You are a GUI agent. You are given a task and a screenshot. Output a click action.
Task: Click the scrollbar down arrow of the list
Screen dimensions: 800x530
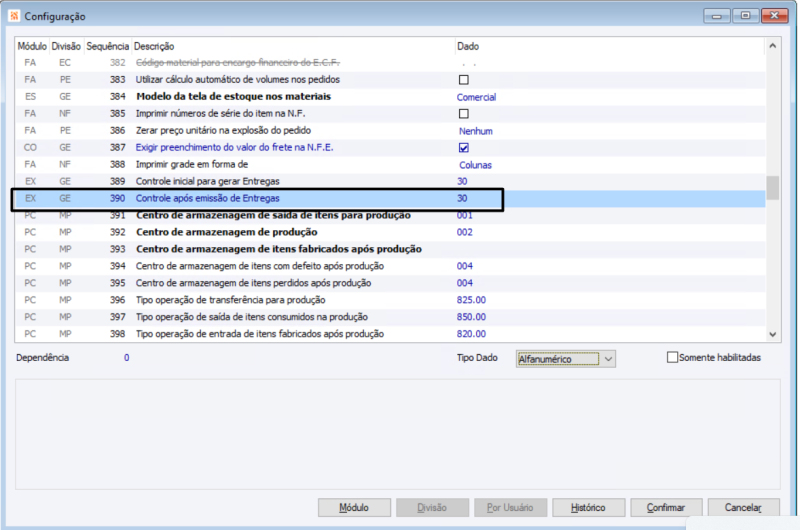coord(772,335)
